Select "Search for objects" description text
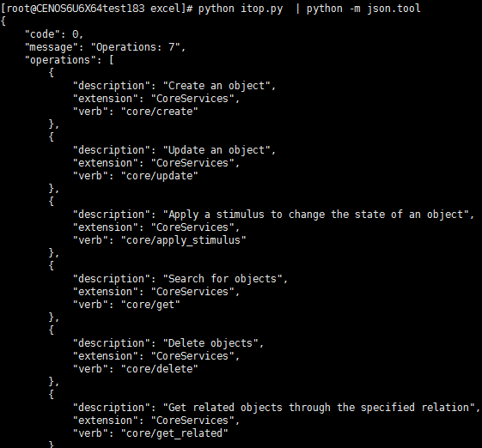Viewport: 482px width, 448px height. (x=223, y=279)
